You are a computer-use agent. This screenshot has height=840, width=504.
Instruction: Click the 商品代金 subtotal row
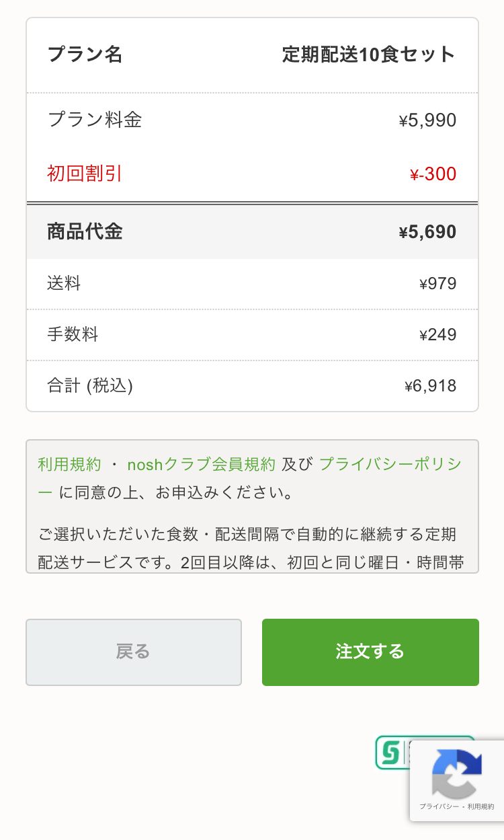pos(252,232)
